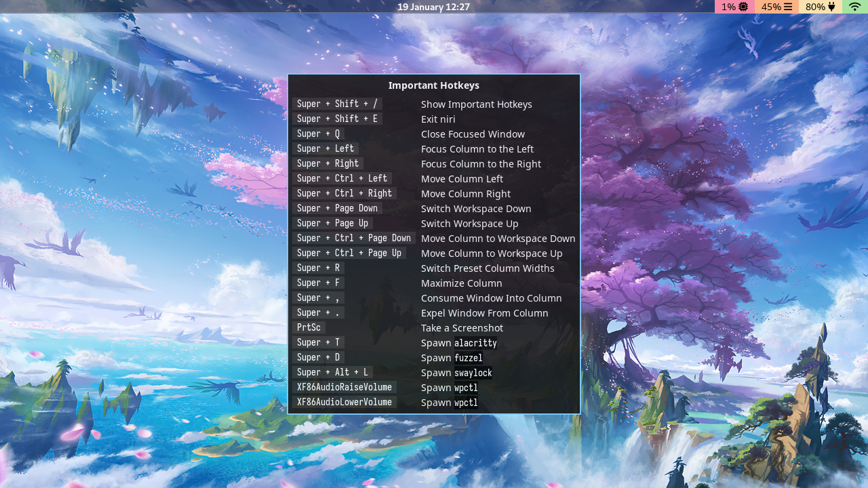This screenshot has height=488, width=868.
Task: Click Consume Window Into Column text
Action: pos(492,298)
